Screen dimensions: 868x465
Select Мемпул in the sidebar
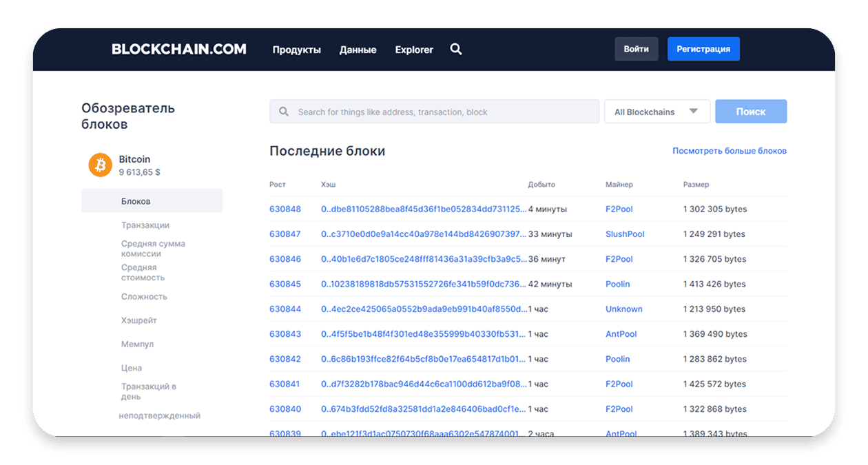[137, 344]
